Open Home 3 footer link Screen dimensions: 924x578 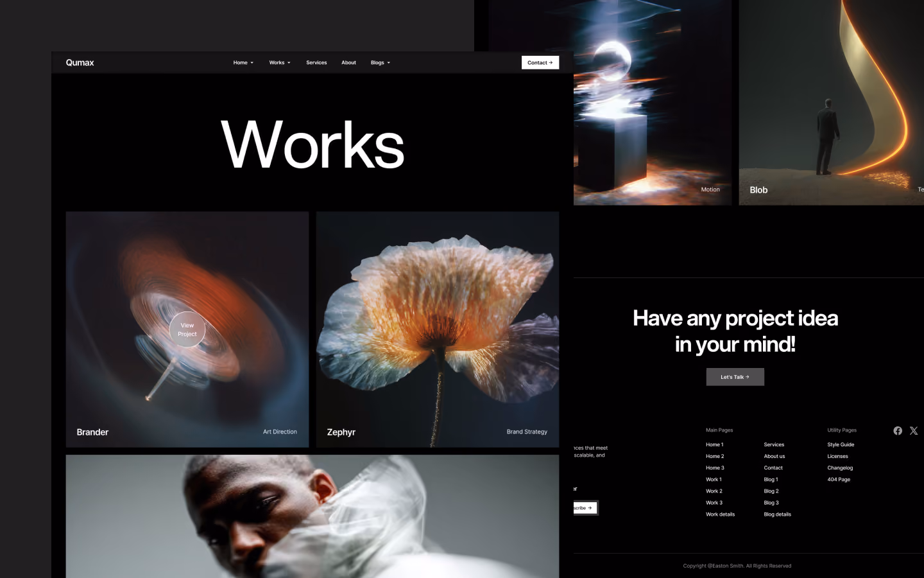pos(715,468)
